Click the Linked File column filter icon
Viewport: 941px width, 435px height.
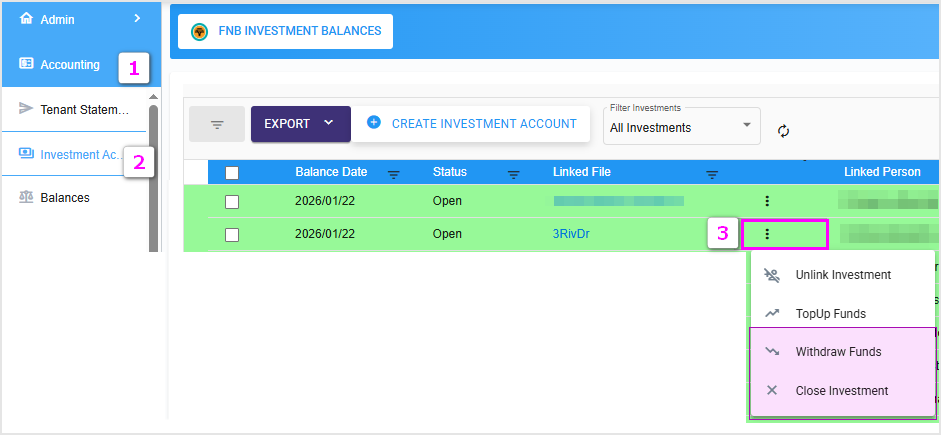click(x=712, y=174)
